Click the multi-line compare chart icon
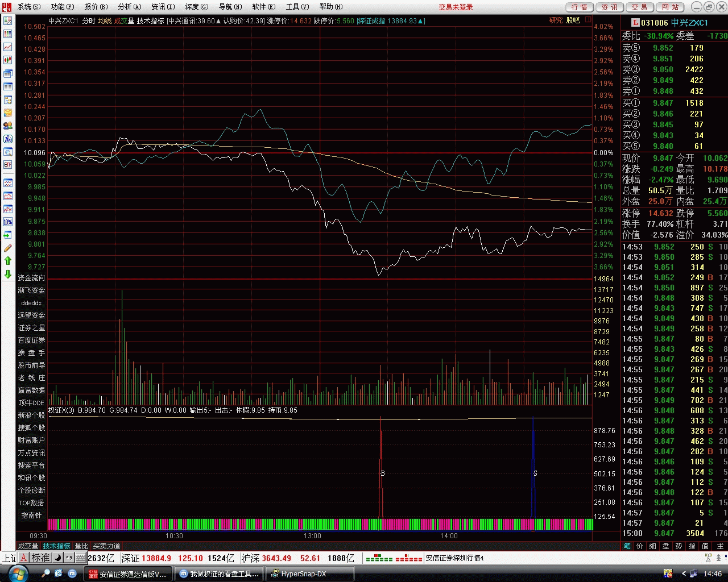The image size is (728, 582). (x=8, y=209)
